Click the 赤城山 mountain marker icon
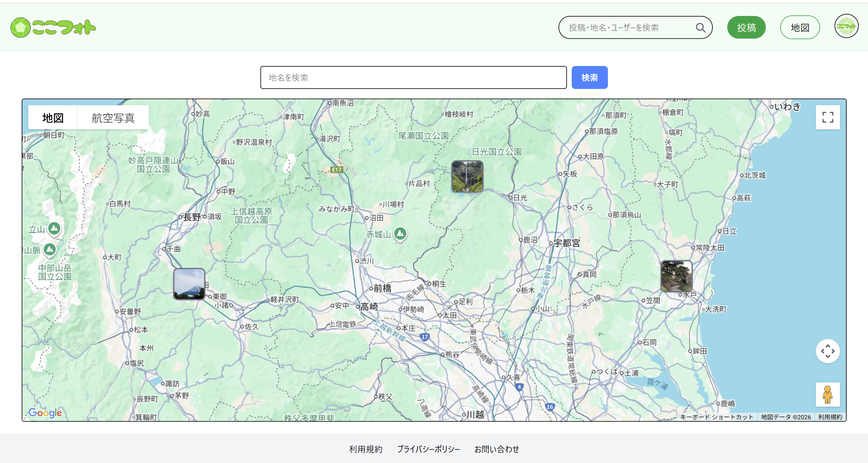The image size is (868, 463). click(x=400, y=233)
